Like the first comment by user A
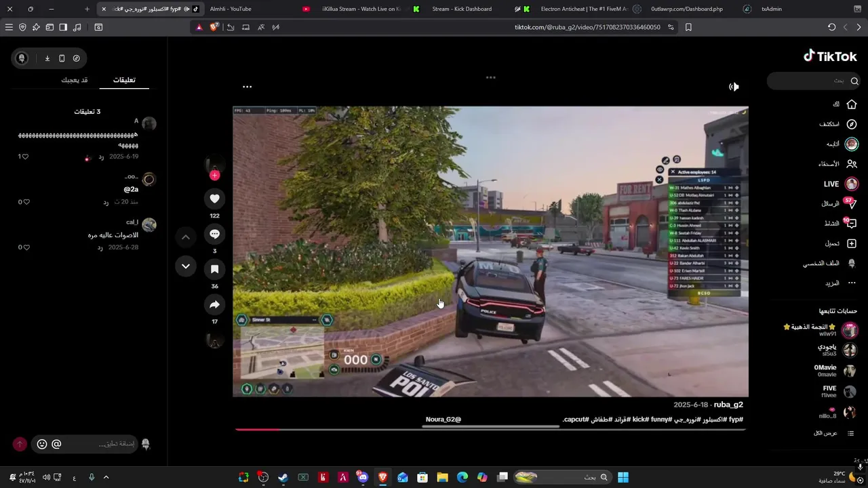 coord(25,157)
